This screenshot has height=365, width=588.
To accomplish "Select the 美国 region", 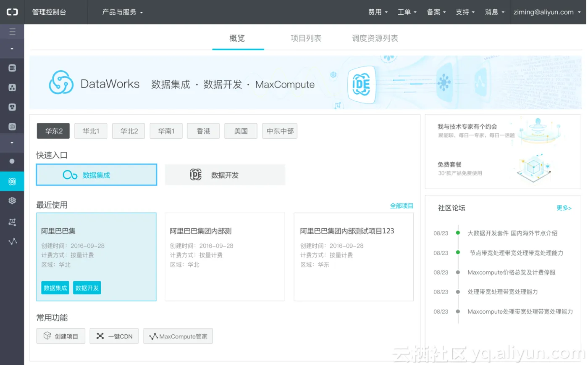I will click(241, 131).
